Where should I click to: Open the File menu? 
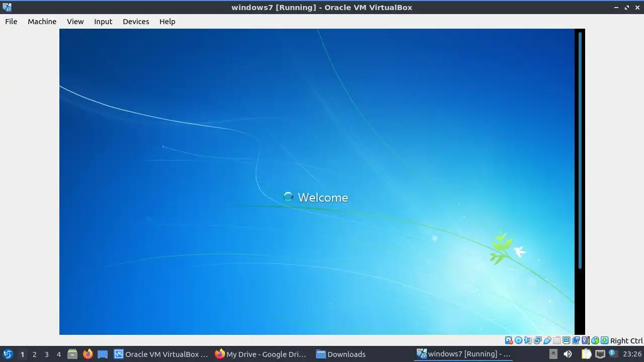11,22
